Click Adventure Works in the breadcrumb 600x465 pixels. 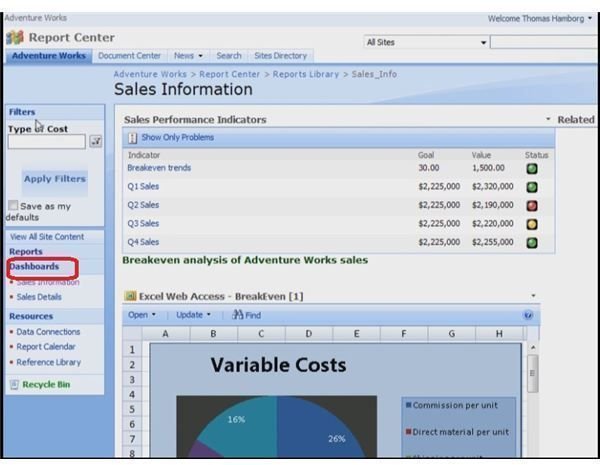pyautogui.click(x=150, y=74)
